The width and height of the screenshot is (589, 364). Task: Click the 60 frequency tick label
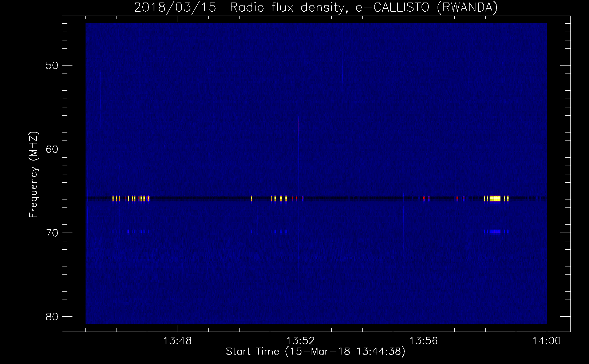(52, 149)
